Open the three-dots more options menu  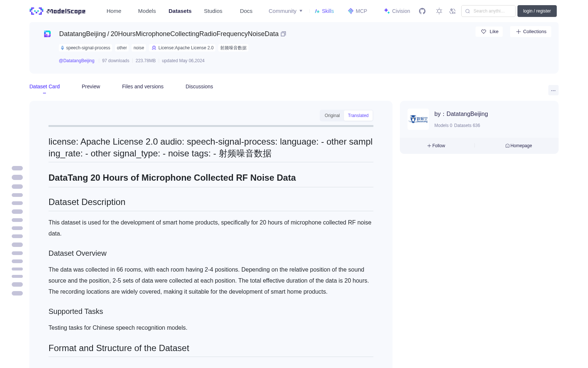553,90
